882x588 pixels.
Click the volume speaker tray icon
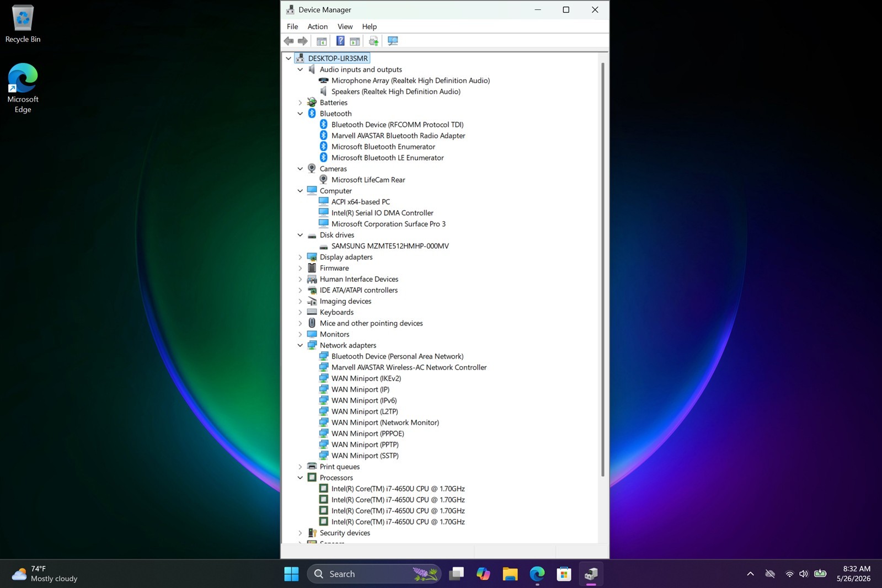pos(804,574)
